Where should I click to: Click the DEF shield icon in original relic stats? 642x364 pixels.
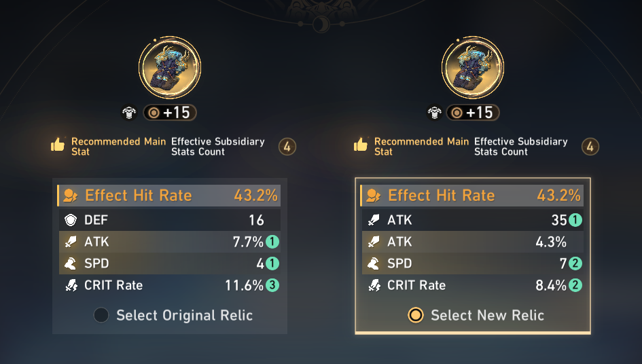pyautogui.click(x=71, y=220)
